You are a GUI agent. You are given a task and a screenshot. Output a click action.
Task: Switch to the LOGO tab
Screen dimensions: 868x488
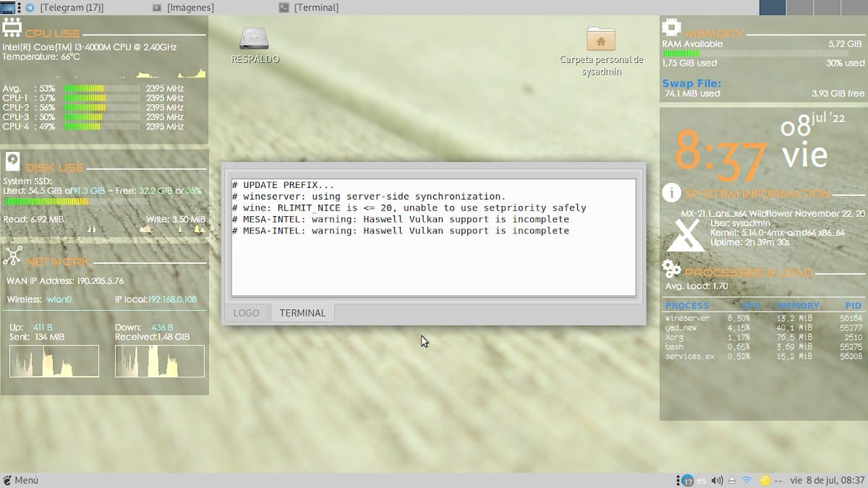(x=247, y=313)
